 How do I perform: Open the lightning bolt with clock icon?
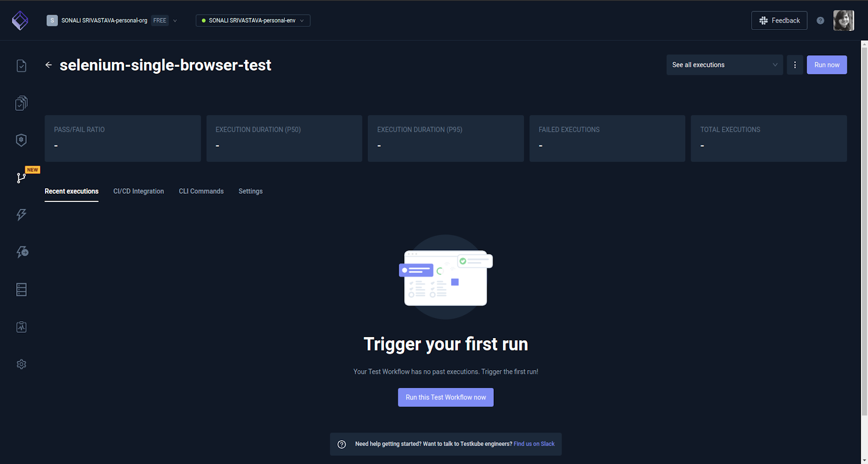coord(22,252)
